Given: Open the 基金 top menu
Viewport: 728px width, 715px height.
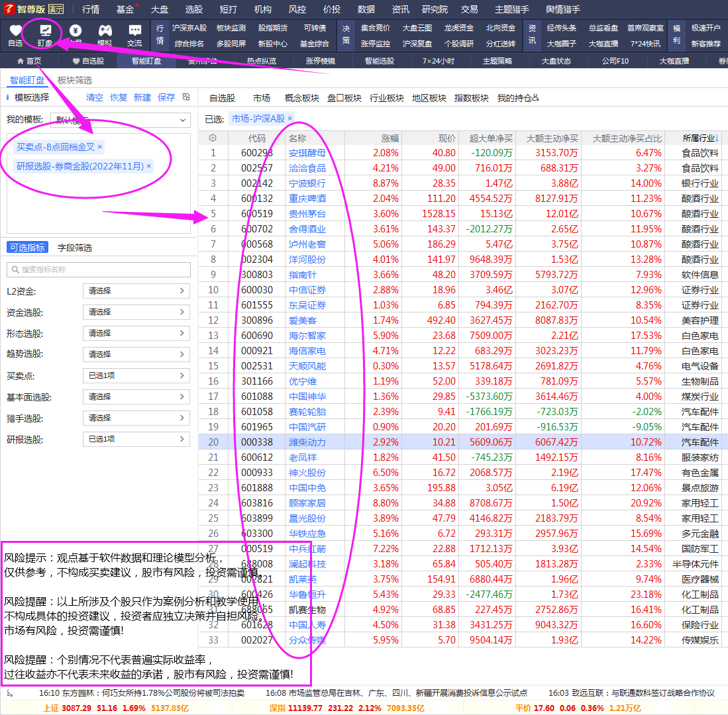Looking at the screenshot, I should (x=125, y=9).
